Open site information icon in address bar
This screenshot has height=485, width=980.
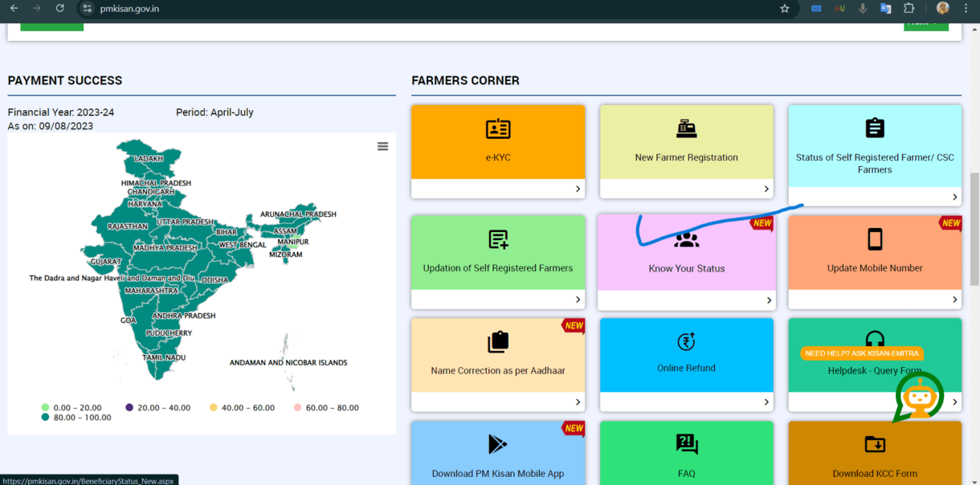coord(88,8)
